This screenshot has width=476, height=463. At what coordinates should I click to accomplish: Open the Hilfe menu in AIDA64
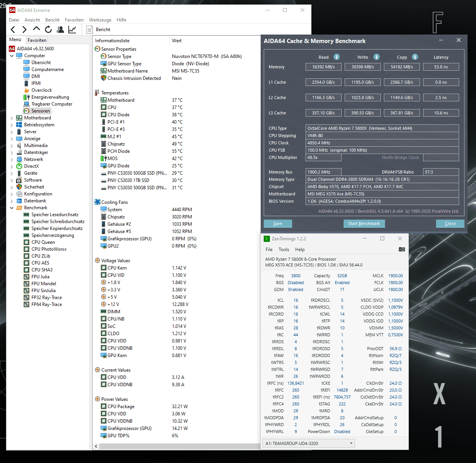pyautogui.click(x=121, y=20)
